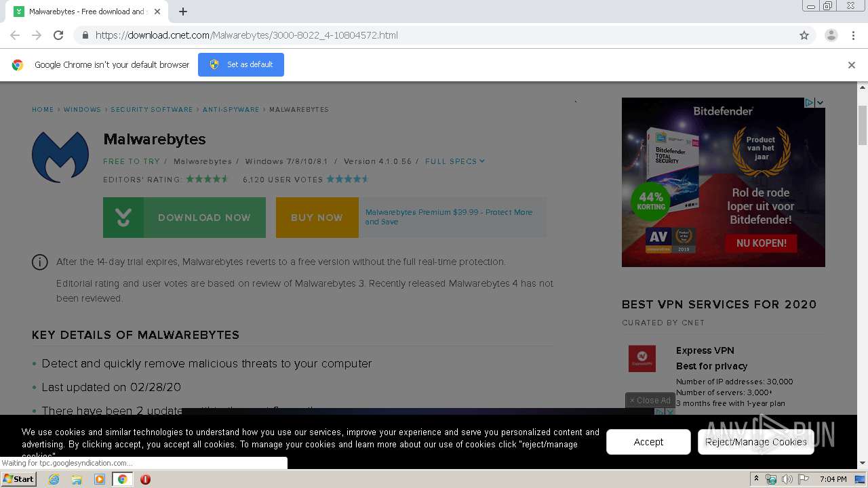Click the Bitdefender ad banner image
This screenshot has height=488, width=868.
724,182
